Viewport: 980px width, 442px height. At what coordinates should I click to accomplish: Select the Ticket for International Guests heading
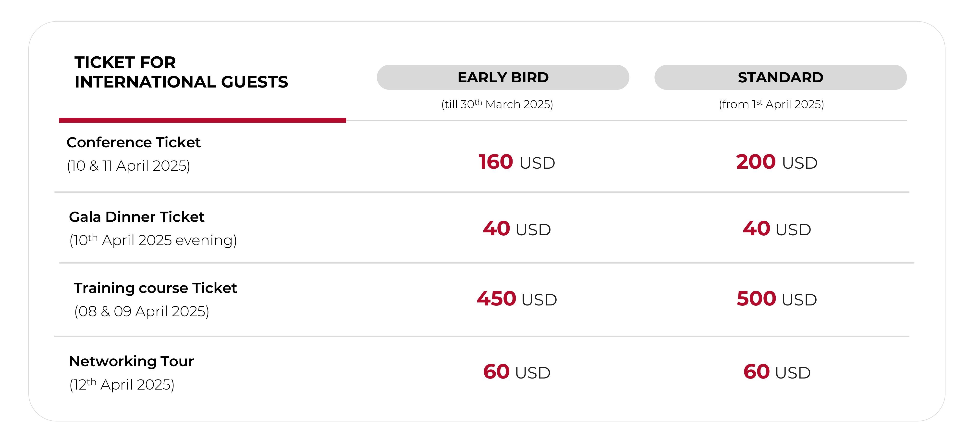tap(181, 72)
